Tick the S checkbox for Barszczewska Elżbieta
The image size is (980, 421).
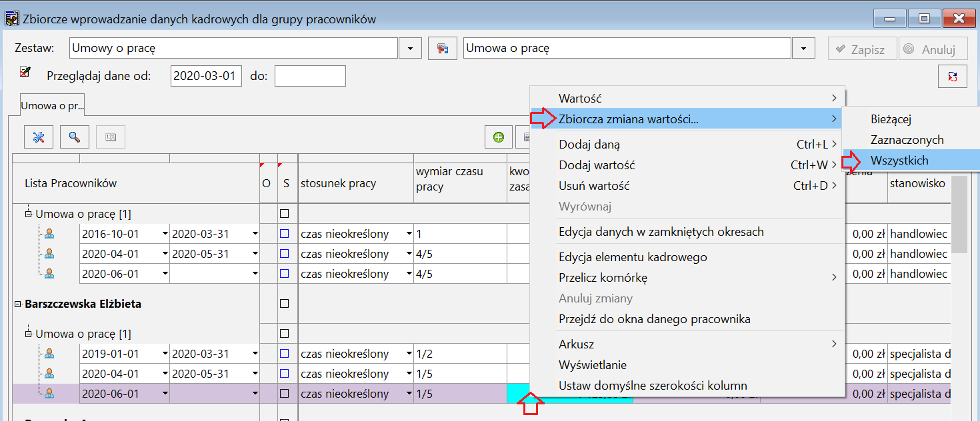pos(285,304)
